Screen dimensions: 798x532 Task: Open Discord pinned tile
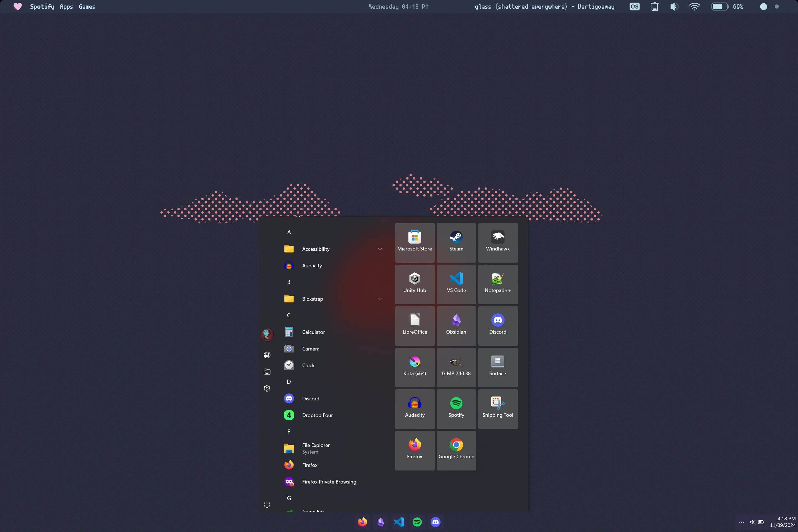tap(498, 326)
